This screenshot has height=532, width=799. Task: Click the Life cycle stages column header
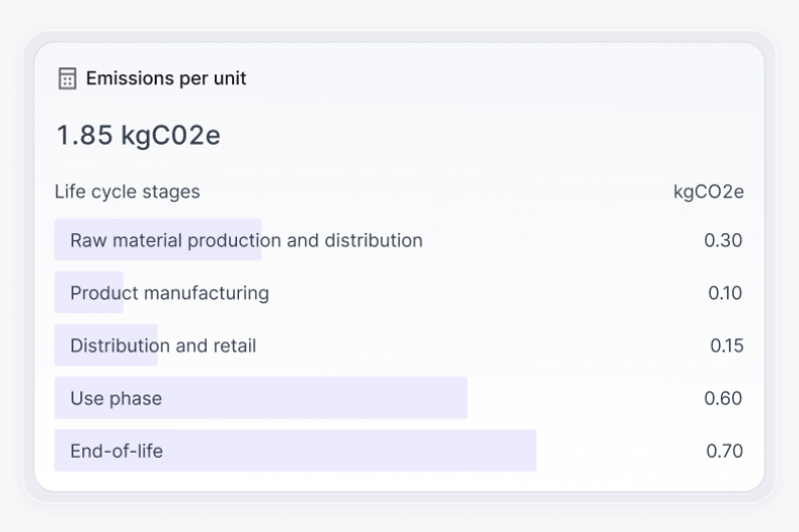[x=127, y=192]
